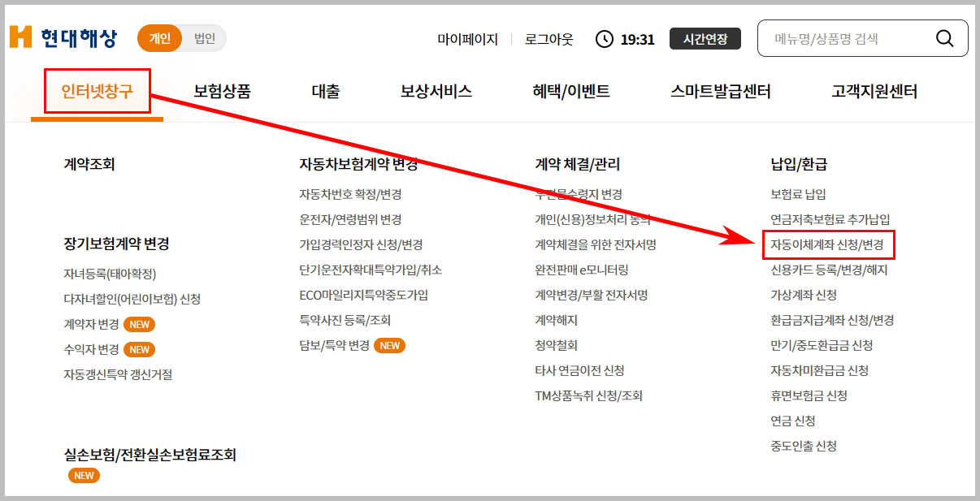Screen dimensions: 980x501
Task: Open TM상품녹취 신청/조회
Action: click(588, 395)
